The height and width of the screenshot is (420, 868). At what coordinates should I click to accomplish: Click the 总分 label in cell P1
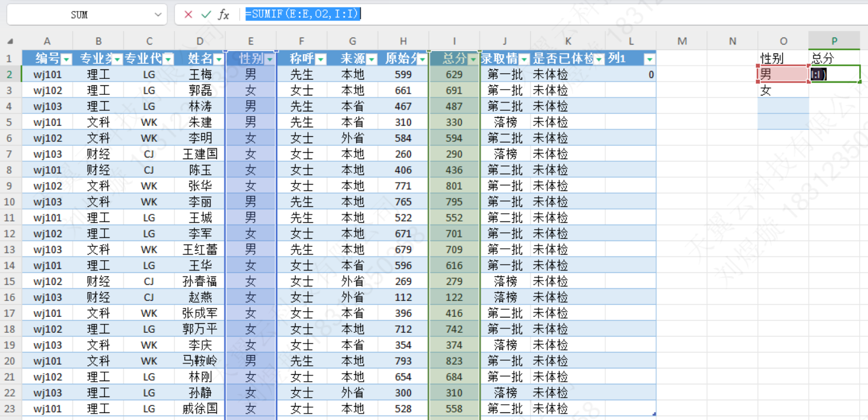[x=823, y=59]
